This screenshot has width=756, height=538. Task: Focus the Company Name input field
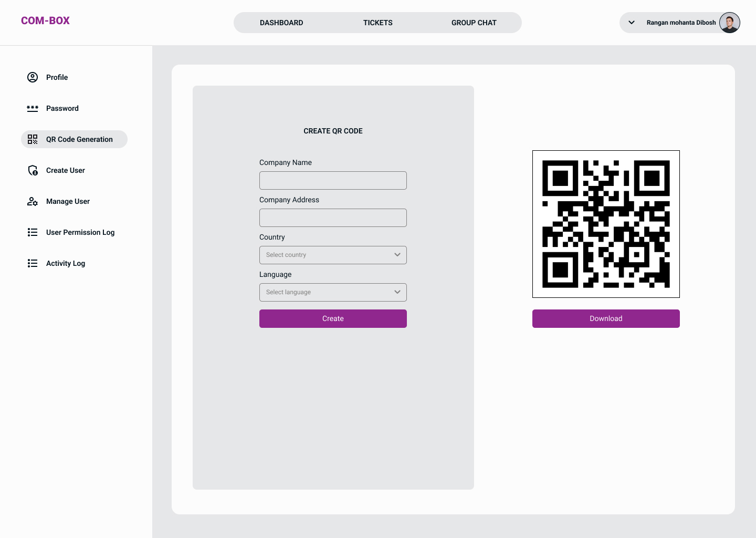click(x=333, y=180)
